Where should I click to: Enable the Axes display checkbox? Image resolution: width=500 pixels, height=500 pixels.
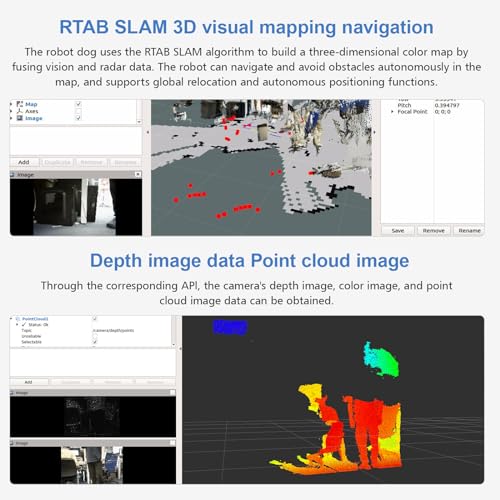coord(78,111)
